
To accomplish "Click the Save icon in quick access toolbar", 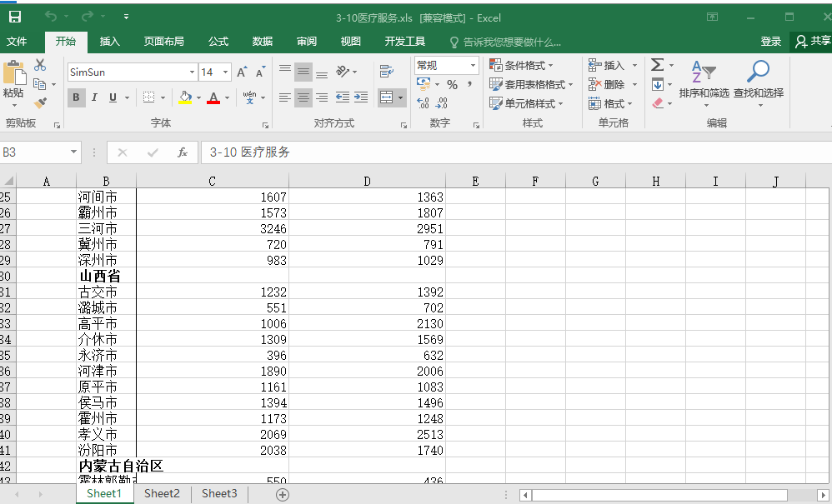I will 15,17.
